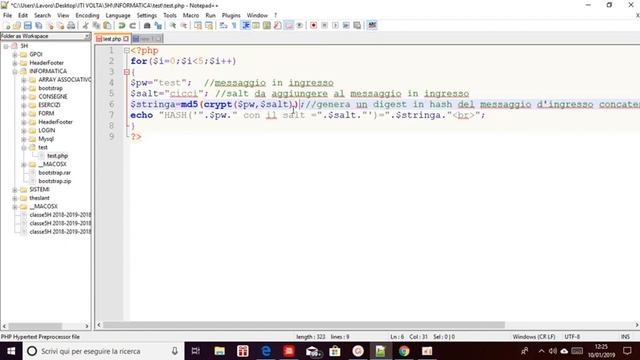Toggle the Folder as Workspace toolbar icon
The height and width of the screenshot is (360, 640).
tap(289, 26)
